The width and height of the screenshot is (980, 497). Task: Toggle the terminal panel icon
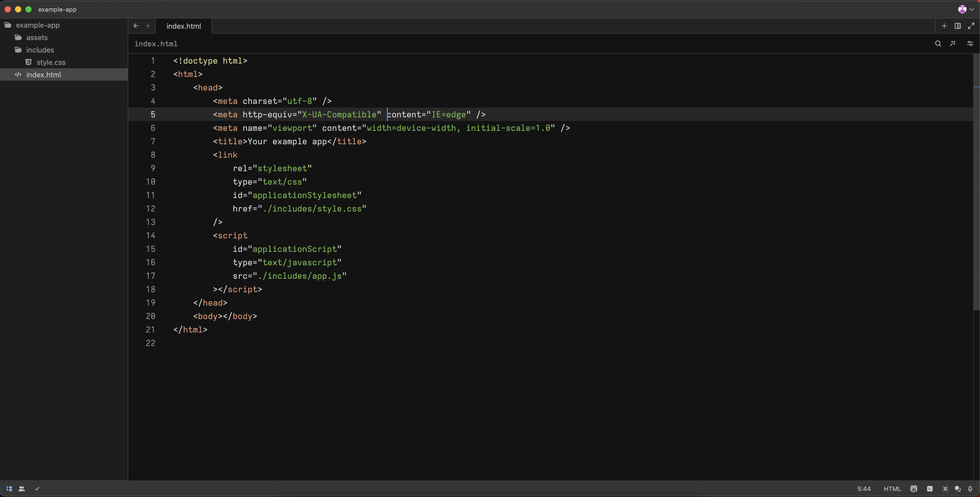(x=930, y=489)
